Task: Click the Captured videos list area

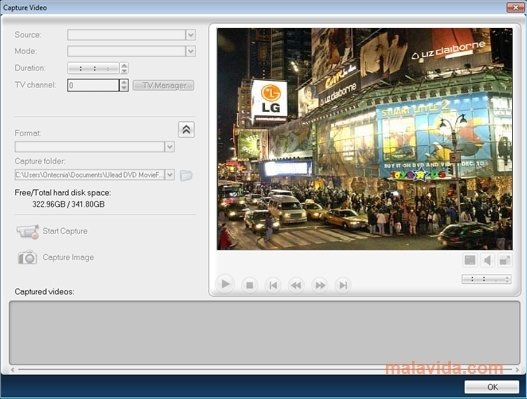Action: (x=265, y=333)
